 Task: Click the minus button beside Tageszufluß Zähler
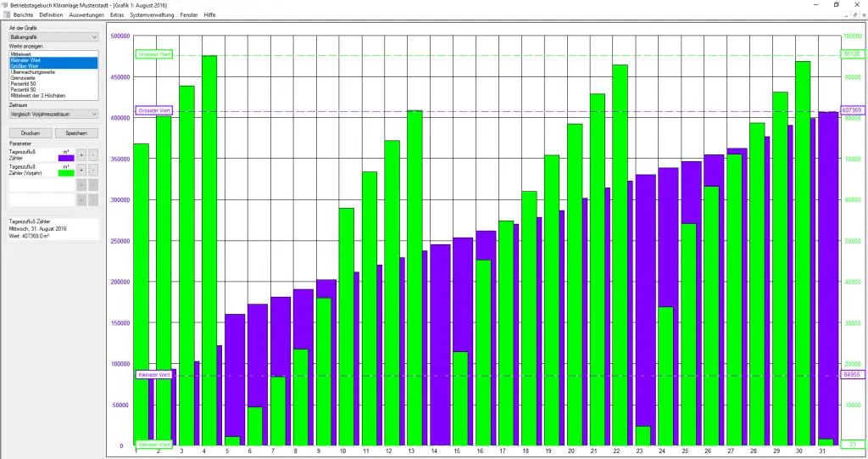[x=93, y=154]
